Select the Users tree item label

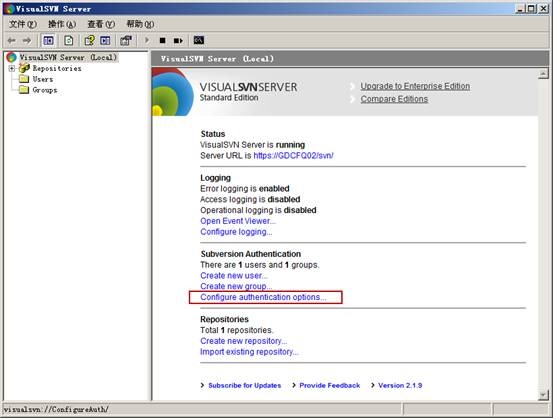pyautogui.click(x=43, y=79)
